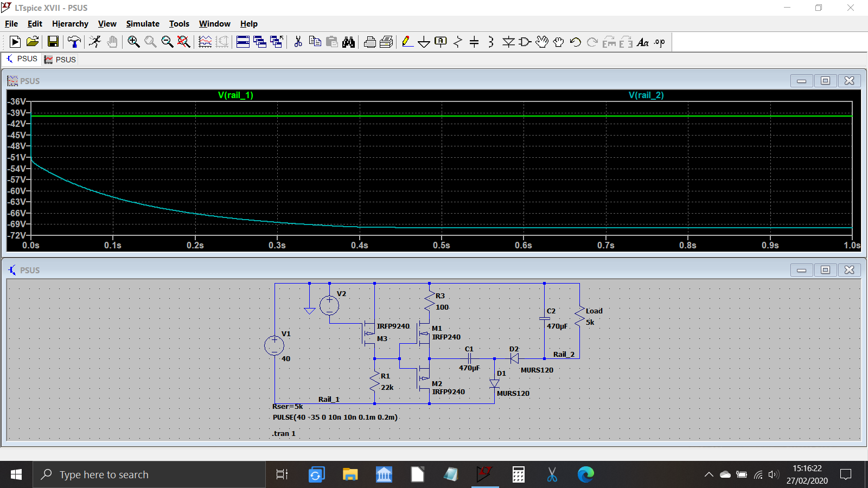Click the PULSE source parameter text

[x=335, y=417]
